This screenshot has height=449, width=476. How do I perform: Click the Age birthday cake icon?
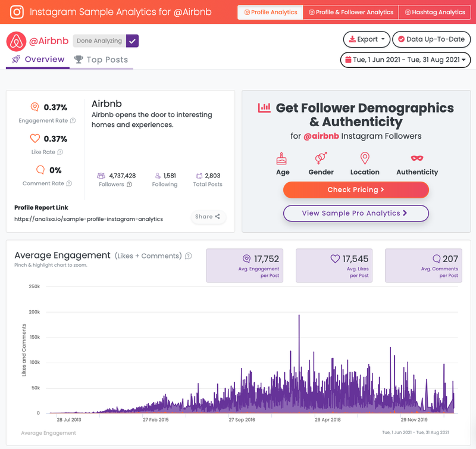tap(281, 158)
